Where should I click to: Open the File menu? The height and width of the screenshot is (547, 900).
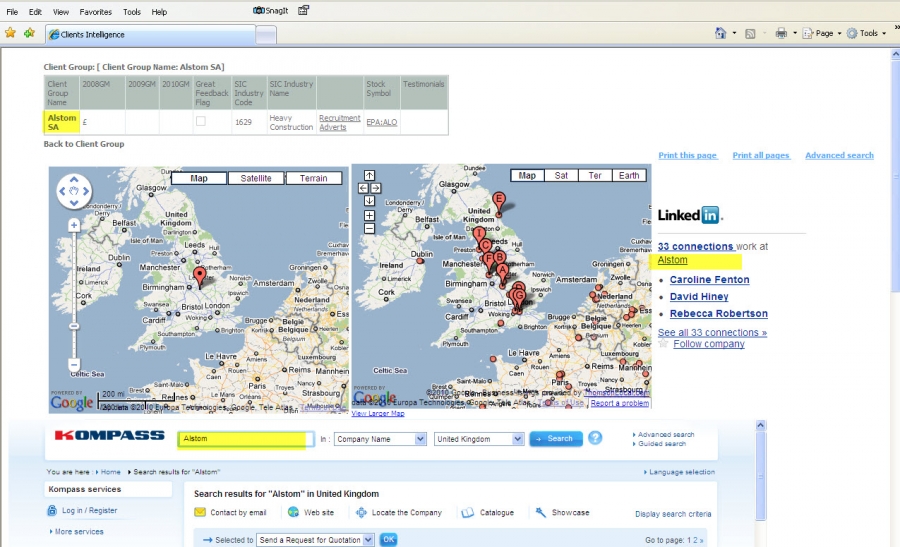(x=12, y=11)
